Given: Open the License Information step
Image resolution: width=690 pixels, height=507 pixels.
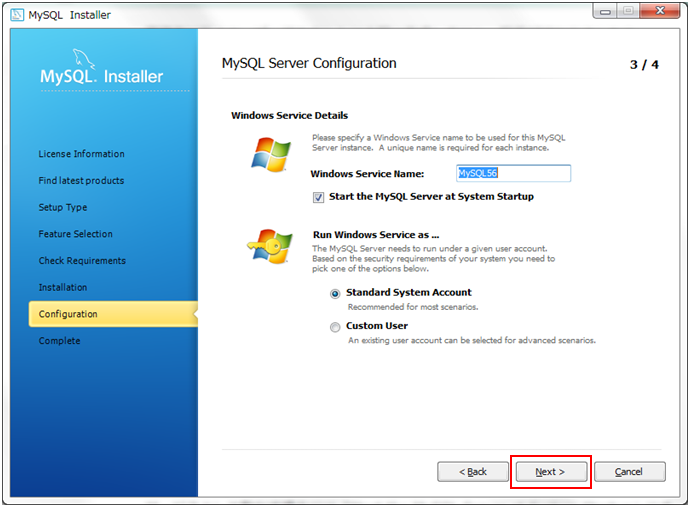Looking at the screenshot, I should point(81,154).
